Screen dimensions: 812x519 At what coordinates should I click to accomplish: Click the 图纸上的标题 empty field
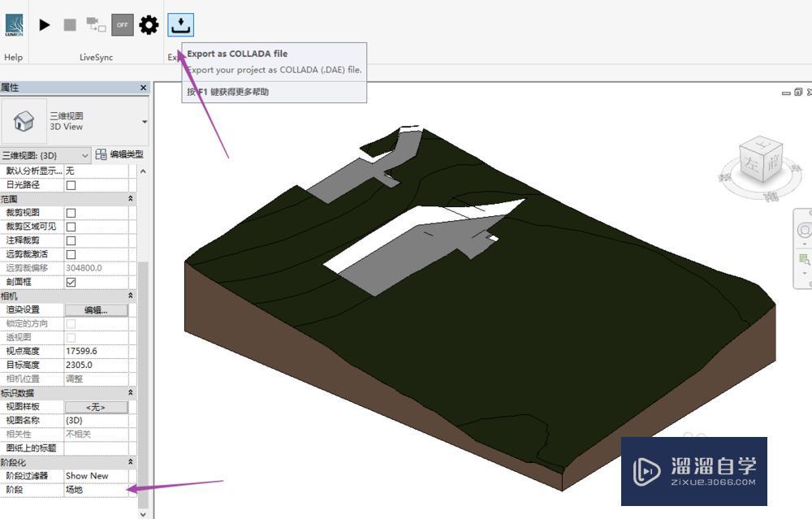tap(97, 448)
